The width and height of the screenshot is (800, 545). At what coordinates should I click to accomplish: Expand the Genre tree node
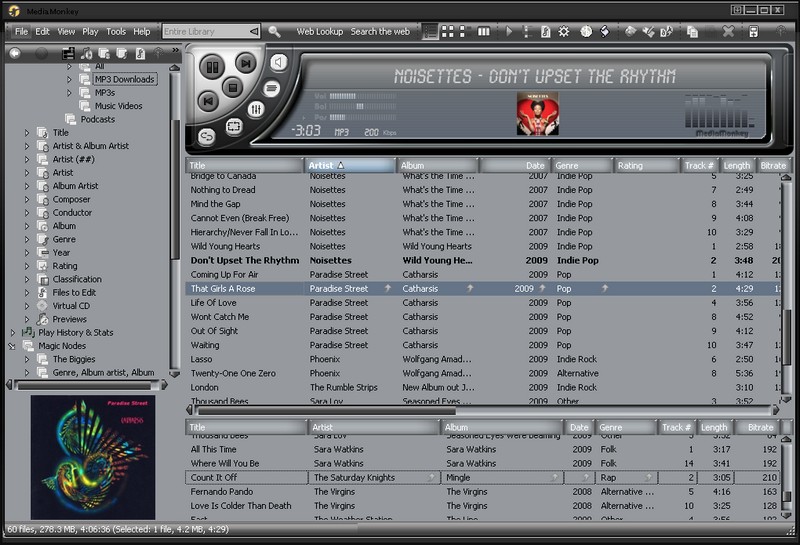click(x=27, y=240)
